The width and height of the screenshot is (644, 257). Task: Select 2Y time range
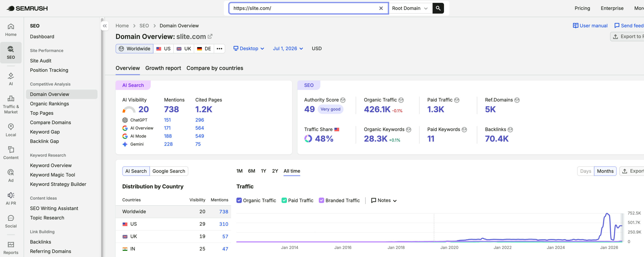(275, 171)
